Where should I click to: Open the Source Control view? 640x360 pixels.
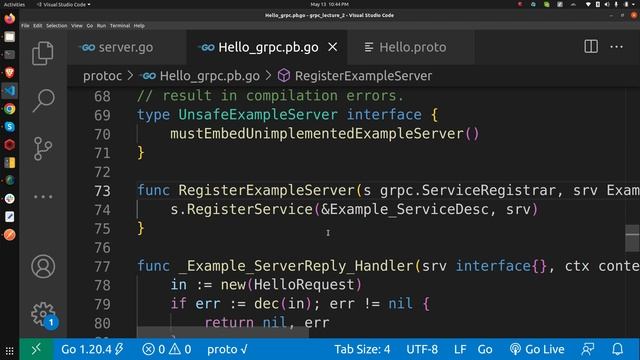point(43,149)
